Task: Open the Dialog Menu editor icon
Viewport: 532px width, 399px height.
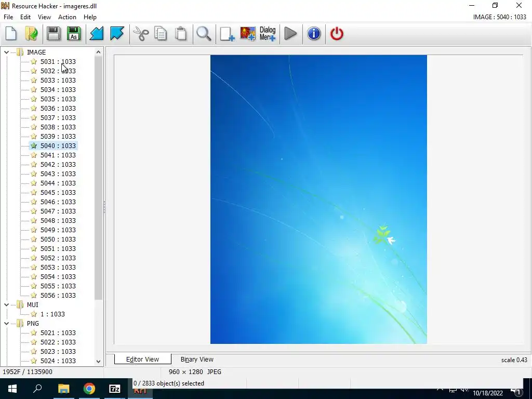Action: 268,34
